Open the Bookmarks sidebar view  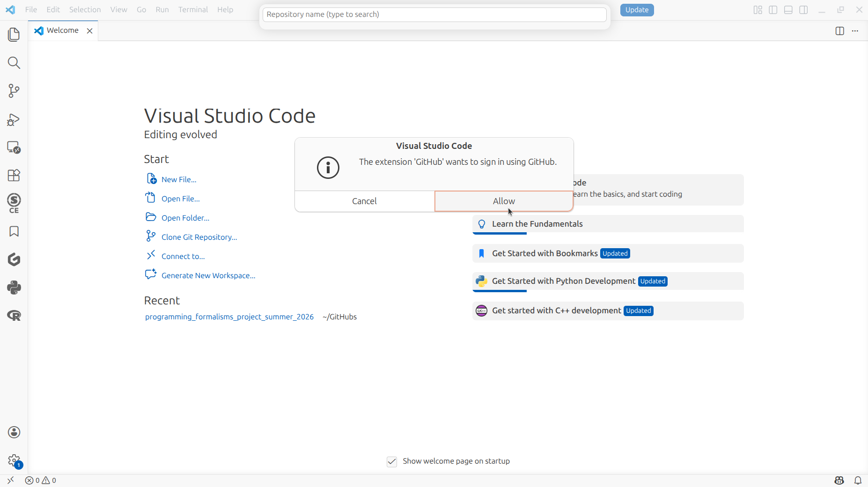click(14, 231)
